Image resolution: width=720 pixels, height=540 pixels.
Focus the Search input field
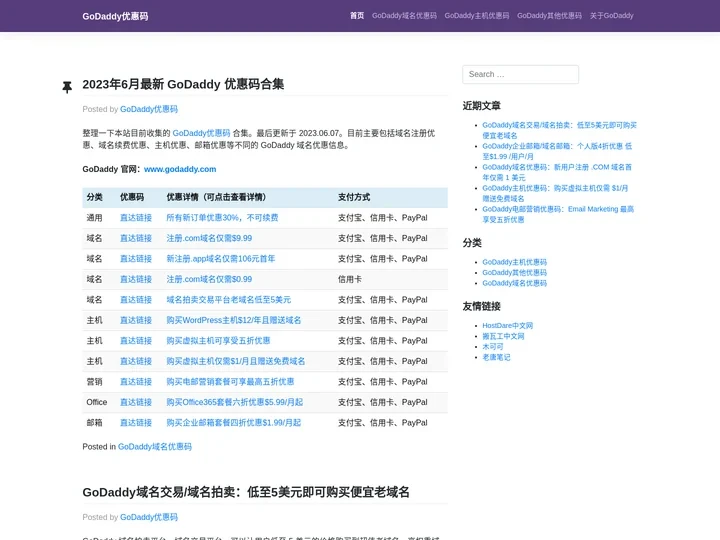520,74
